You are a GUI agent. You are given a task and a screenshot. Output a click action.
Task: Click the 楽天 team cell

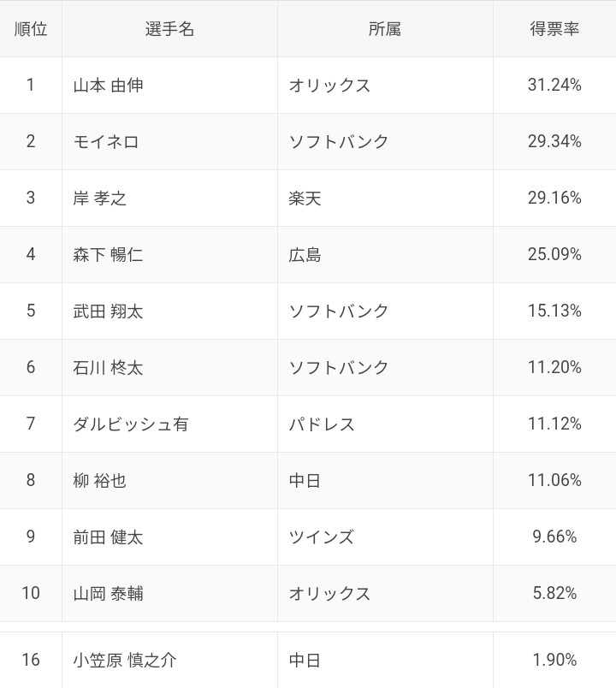(x=305, y=199)
